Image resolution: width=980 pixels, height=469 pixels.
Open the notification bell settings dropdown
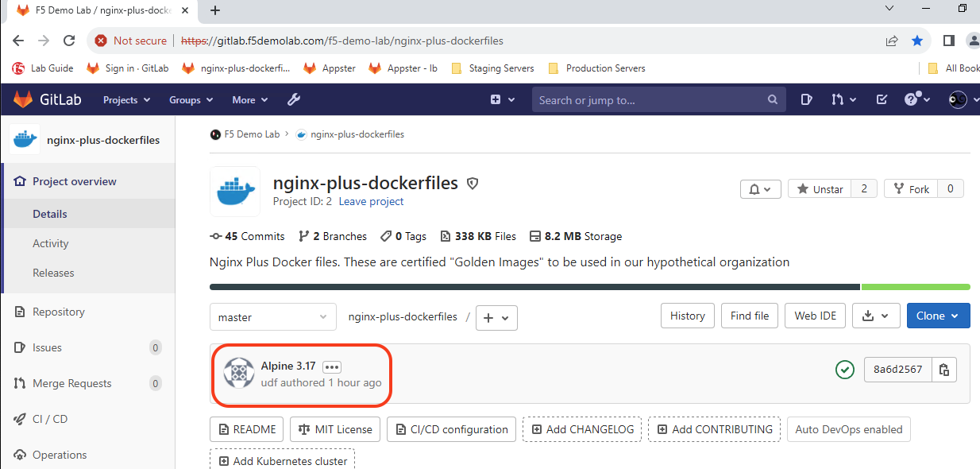[x=760, y=189]
